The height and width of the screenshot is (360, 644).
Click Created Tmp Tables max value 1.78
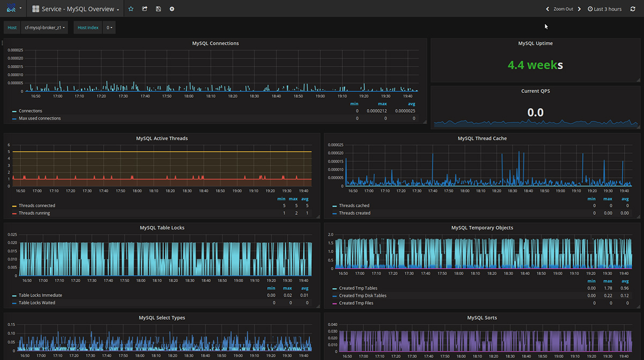pos(608,288)
